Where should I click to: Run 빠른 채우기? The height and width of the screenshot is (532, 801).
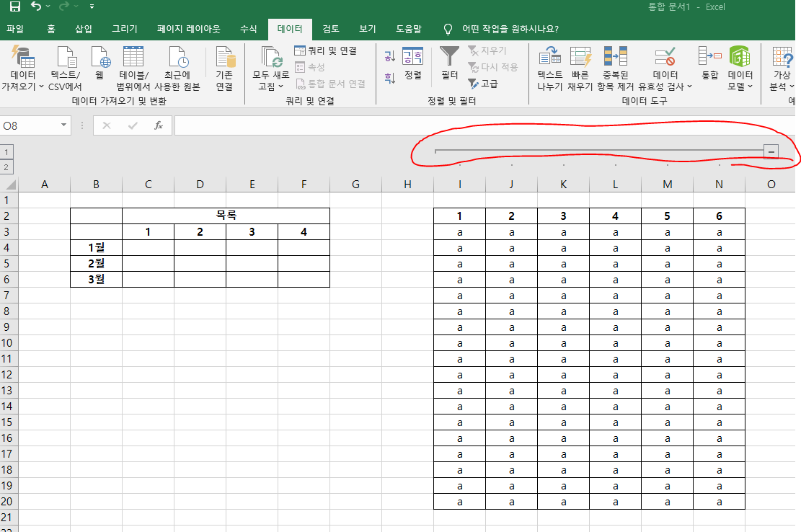coord(580,68)
